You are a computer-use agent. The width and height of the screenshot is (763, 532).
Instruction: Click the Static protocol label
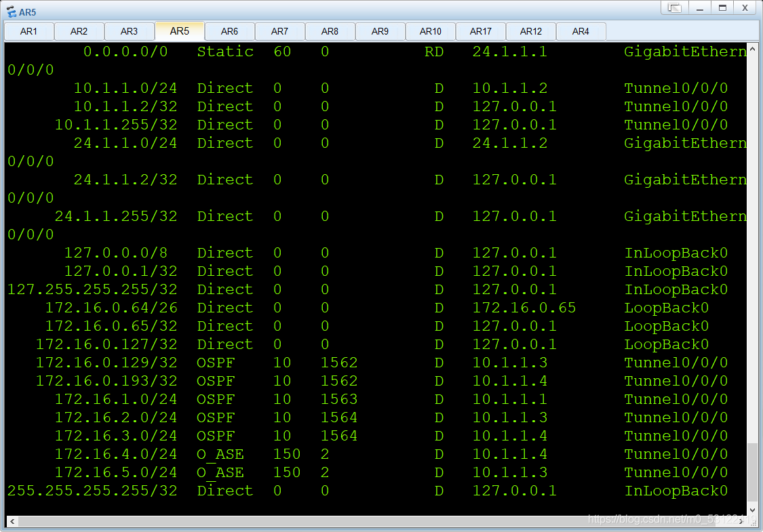coord(224,52)
